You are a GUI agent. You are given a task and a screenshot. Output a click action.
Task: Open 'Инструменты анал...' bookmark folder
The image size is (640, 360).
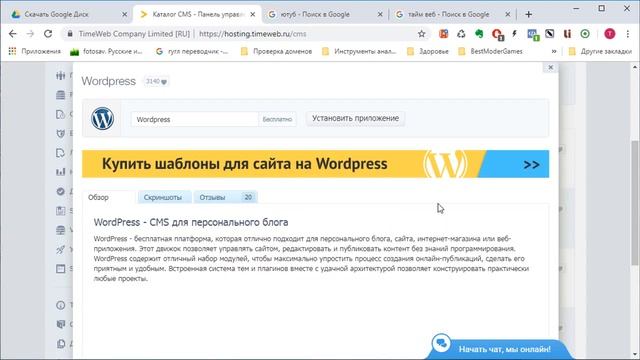tap(359, 51)
